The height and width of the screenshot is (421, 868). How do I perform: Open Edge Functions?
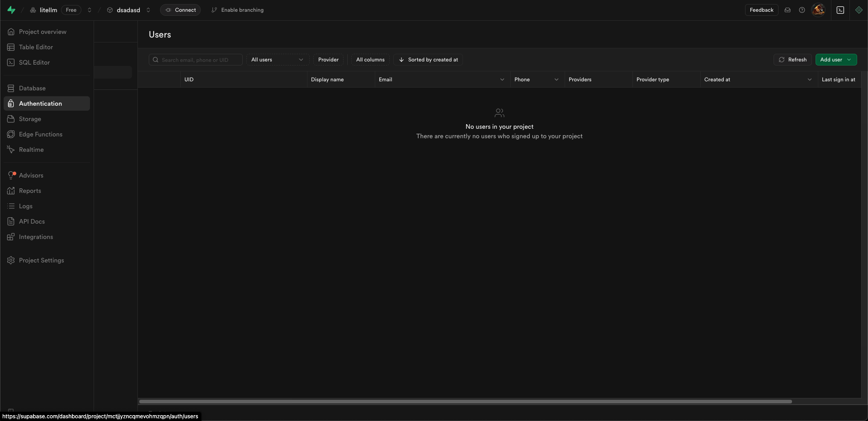(41, 134)
